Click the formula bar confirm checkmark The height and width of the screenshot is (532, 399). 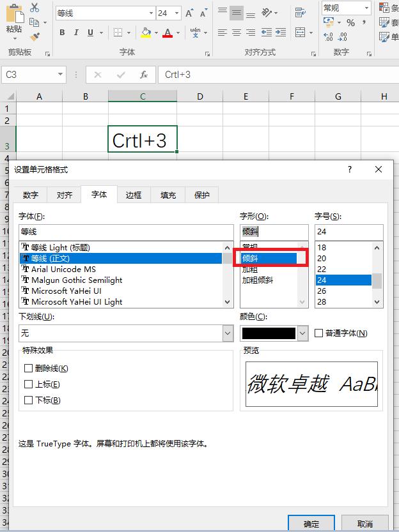121,75
